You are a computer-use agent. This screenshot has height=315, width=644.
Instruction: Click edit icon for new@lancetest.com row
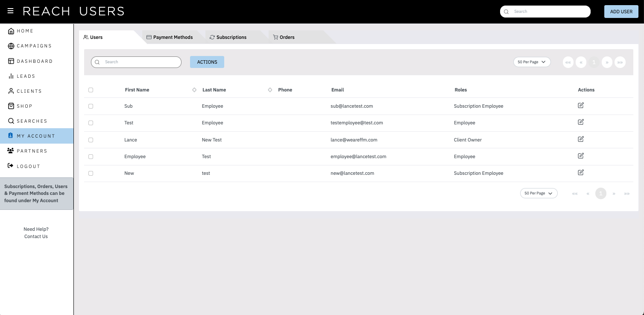581,173
